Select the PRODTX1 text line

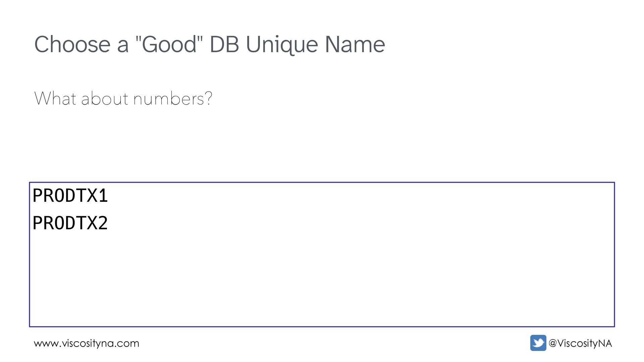click(70, 196)
